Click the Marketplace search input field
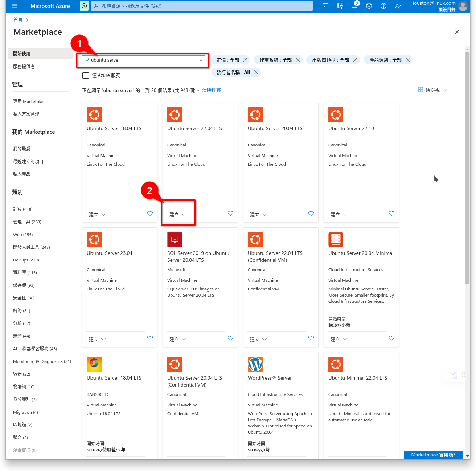This screenshot has width=476, height=471. point(144,60)
